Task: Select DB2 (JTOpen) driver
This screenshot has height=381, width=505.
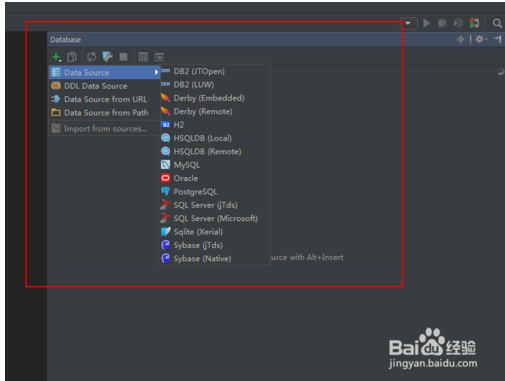Action: [214, 71]
